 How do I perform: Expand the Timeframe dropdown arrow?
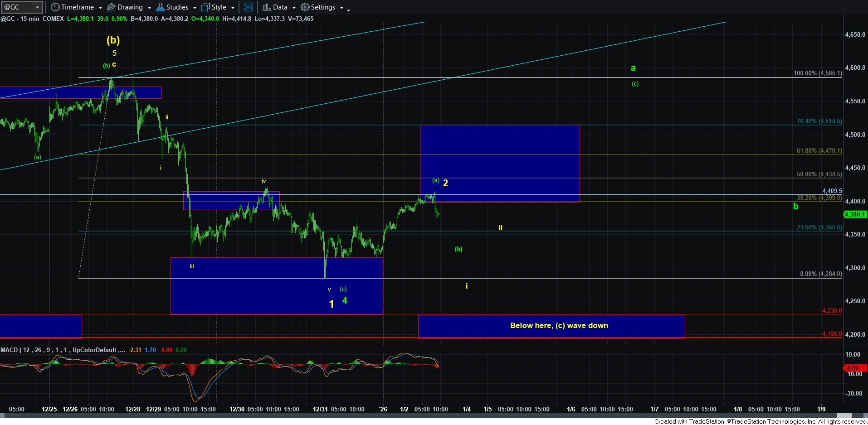click(100, 8)
